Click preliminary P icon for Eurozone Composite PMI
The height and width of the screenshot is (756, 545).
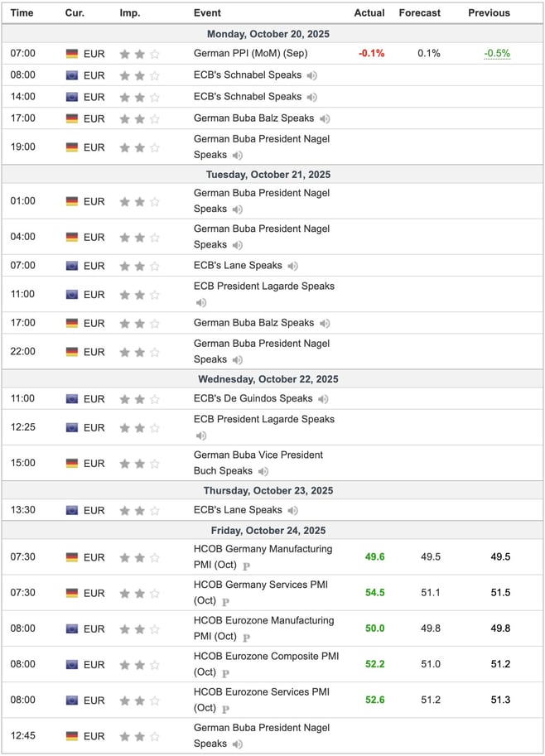coord(225,672)
